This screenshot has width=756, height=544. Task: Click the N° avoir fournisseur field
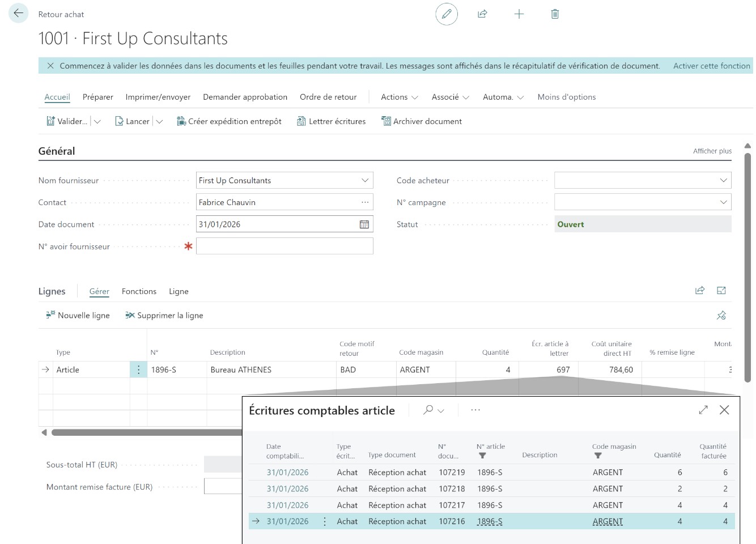[x=284, y=246]
